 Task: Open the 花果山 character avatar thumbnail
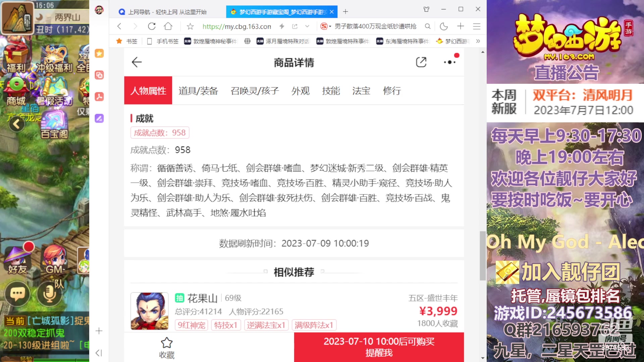pos(149,311)
